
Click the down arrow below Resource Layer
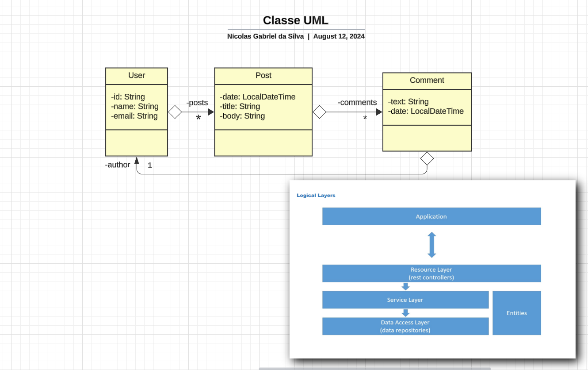[405, 286]
